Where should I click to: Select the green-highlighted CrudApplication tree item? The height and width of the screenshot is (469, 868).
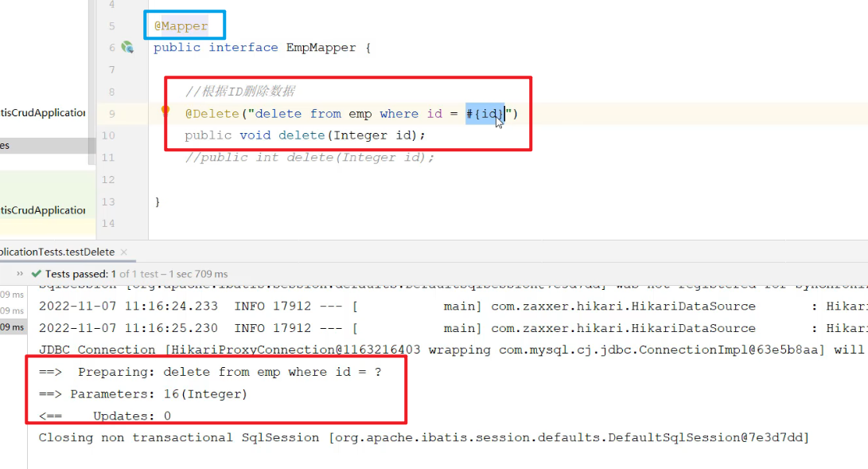[x=44, y=210]
